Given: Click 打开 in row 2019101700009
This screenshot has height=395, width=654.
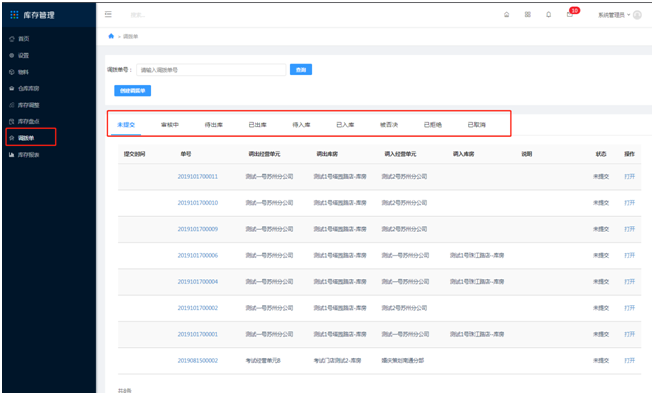Looking at the screenshot, I should point(629,229).
